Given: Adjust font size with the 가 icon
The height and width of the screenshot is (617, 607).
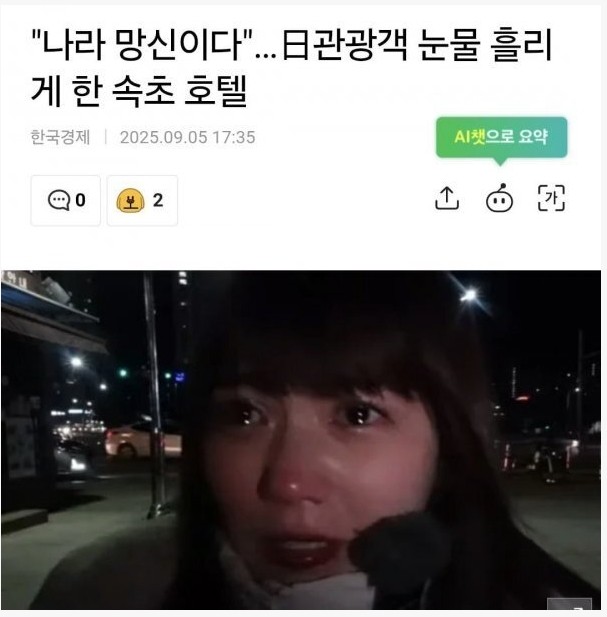Looking at the screenshot, I should (551, 198).
